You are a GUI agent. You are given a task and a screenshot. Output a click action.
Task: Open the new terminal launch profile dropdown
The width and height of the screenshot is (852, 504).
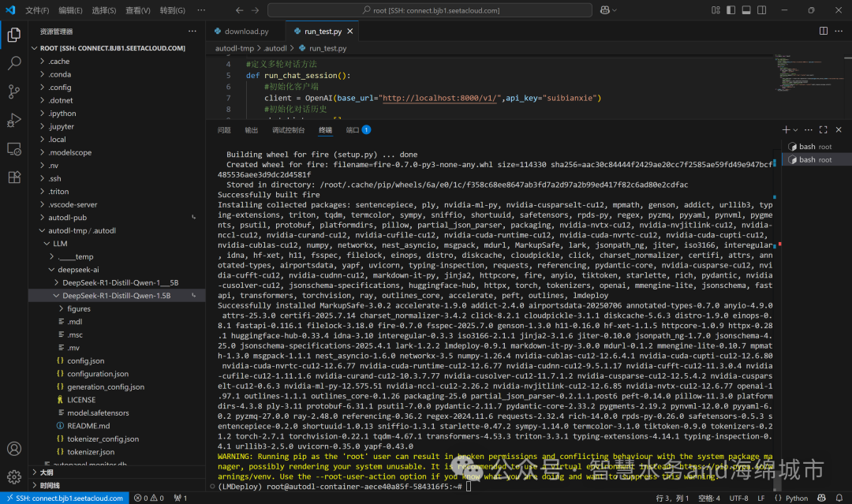[x=795, y=130]
